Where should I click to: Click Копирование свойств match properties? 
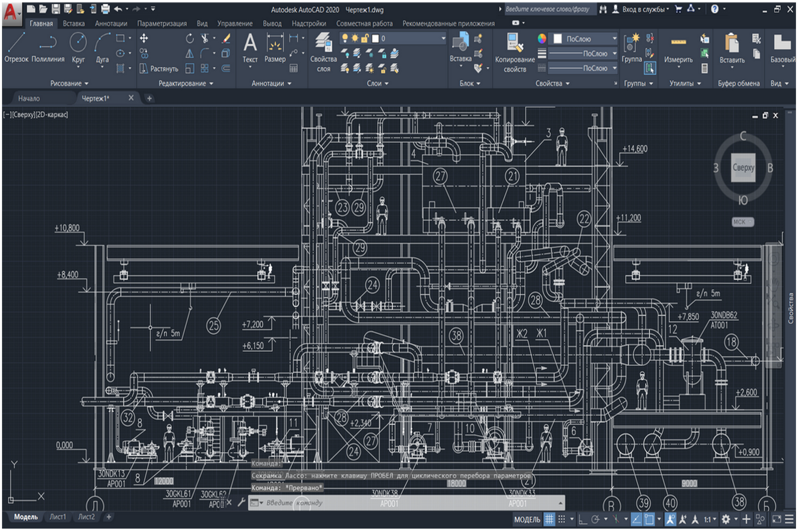[515, 52]
